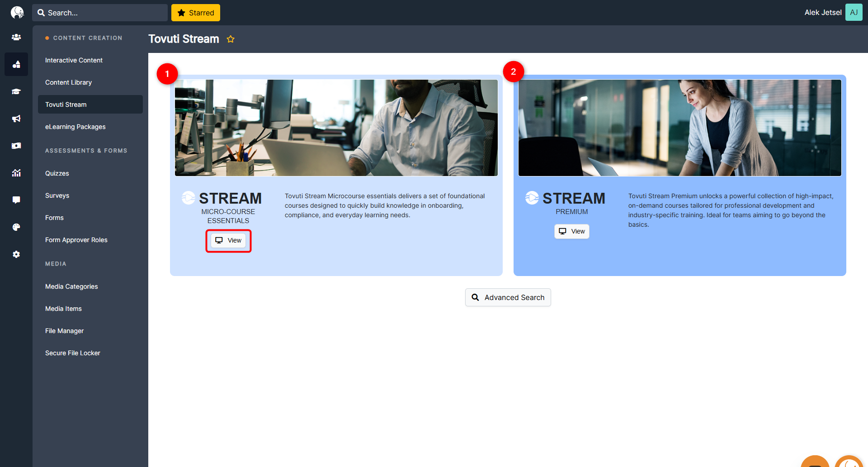The image size is (868, 467).
Task: Open the chart analytics icon
Action: (x=16, y=173)
